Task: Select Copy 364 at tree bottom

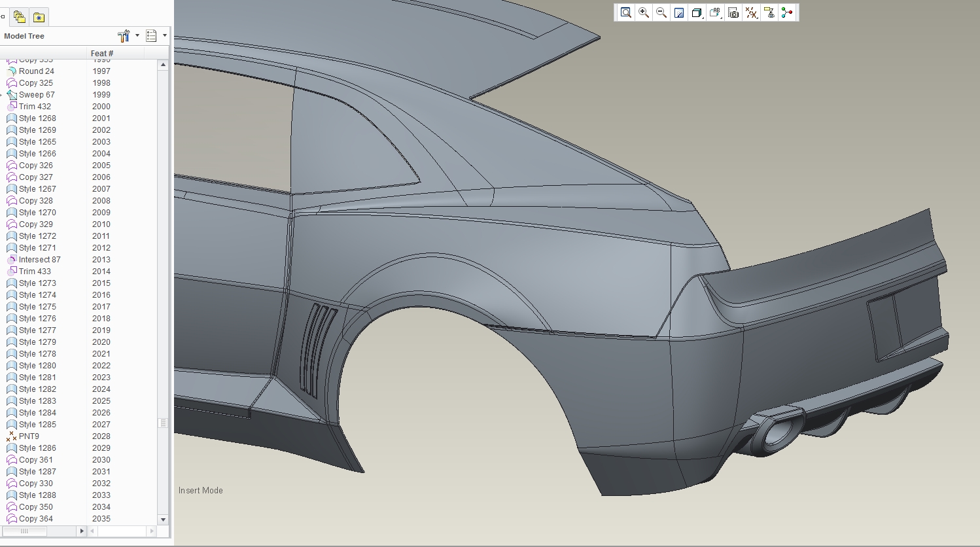Action: coord(36,519)
